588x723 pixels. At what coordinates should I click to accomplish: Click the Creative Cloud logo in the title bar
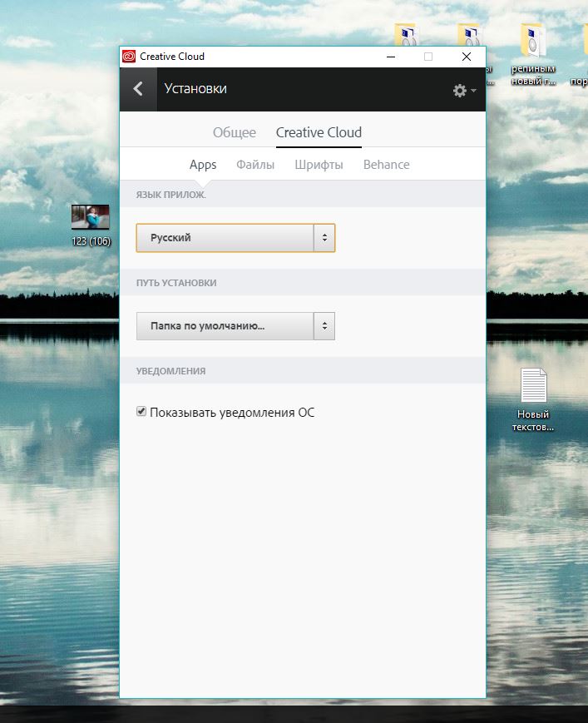[x=129, y=57]
